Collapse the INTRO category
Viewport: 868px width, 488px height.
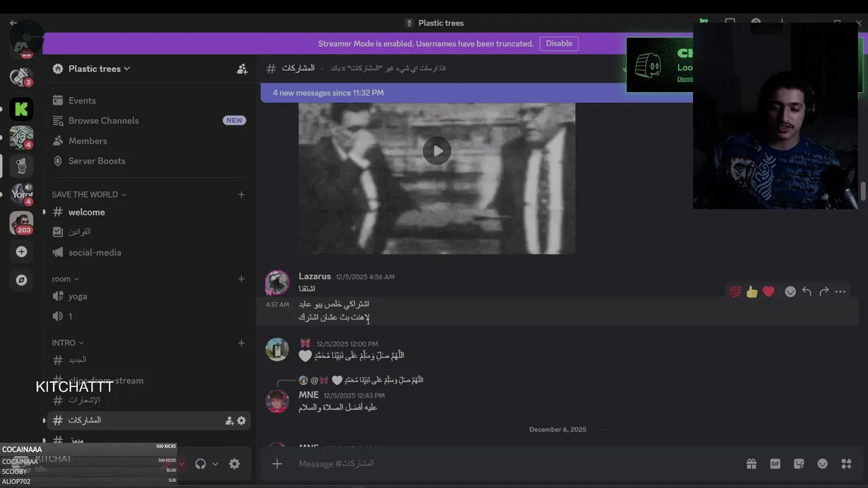pyautogui.click(x=67, y=343)
